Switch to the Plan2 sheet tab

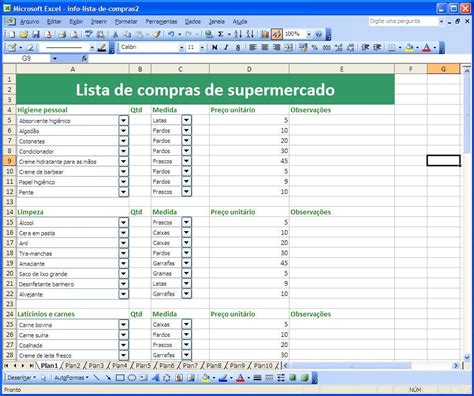pos(72,366)
